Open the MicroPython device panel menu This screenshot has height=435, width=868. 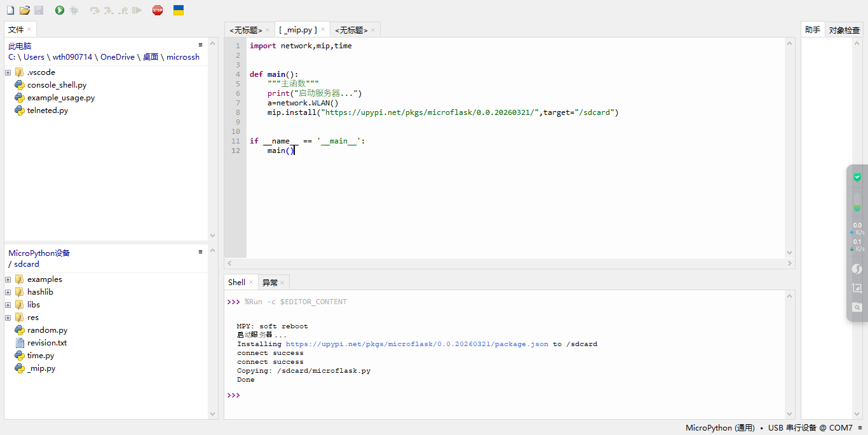click(x=201, y=251)
